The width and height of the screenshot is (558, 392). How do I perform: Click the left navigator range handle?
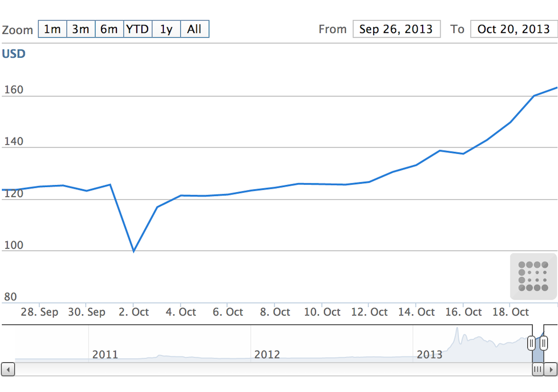tap(531, 344)
